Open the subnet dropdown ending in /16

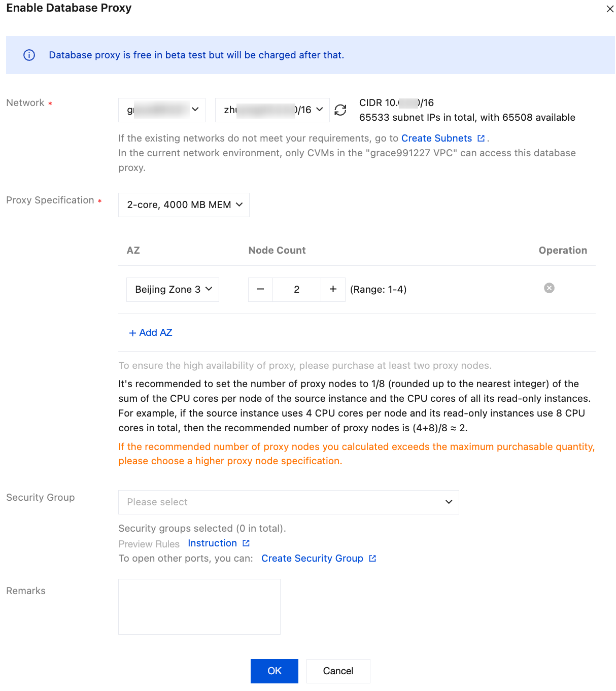click(272, 110)
